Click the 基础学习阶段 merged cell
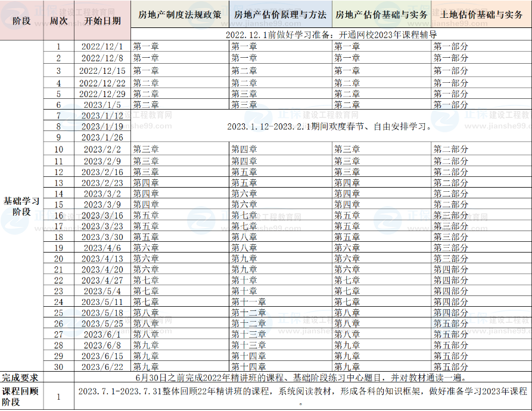The height and width of the screenshot is (411, 532). pyautogui.click(x=21, y=206)
